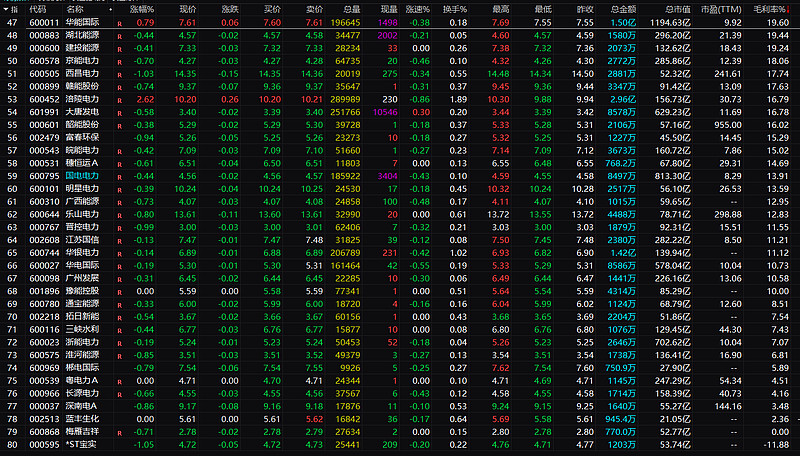Select stock name 富春环保
800x456 pixels.
(82, 137)
